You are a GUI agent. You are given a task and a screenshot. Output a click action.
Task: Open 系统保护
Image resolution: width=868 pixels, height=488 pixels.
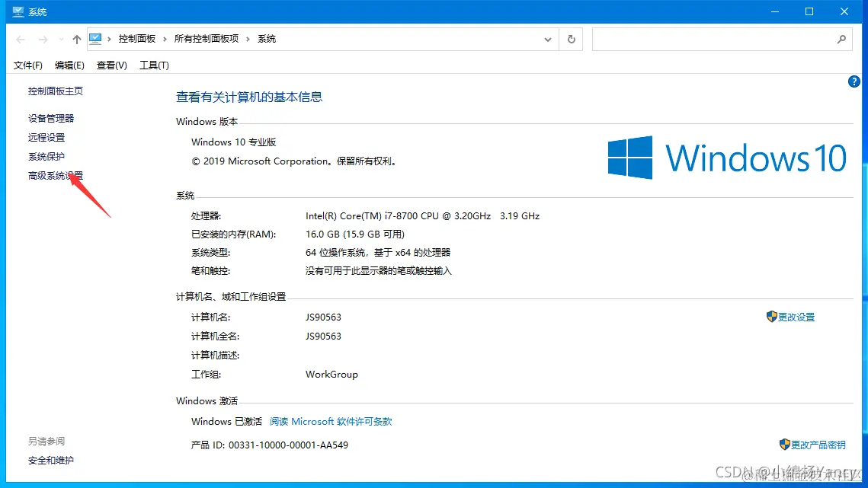pos(46,157)
